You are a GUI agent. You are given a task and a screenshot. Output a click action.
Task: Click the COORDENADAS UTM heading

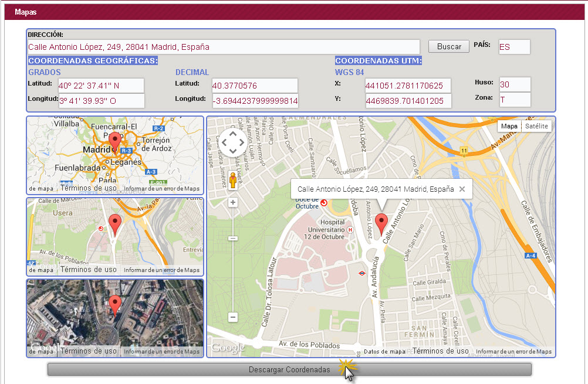coord(379,61)
